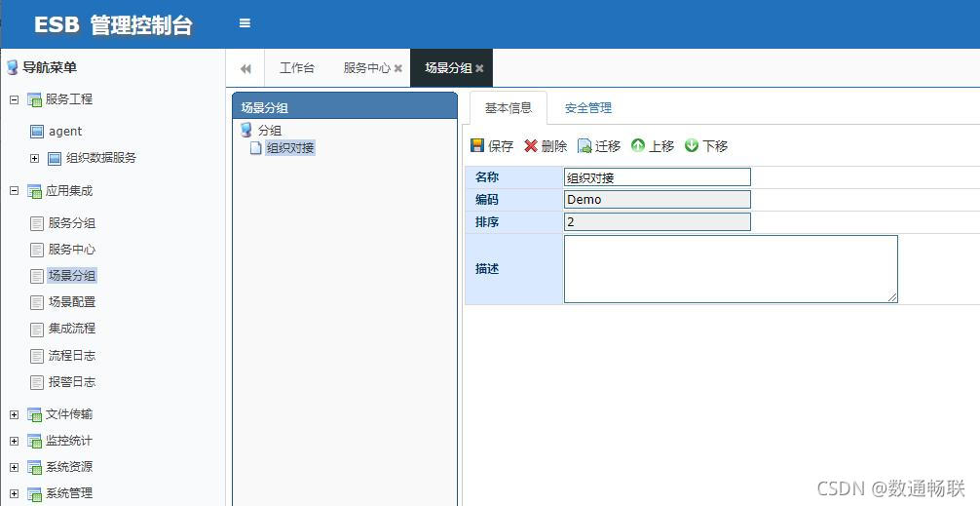Click the double-arrow tab scroll-back icon

(245, 69)
